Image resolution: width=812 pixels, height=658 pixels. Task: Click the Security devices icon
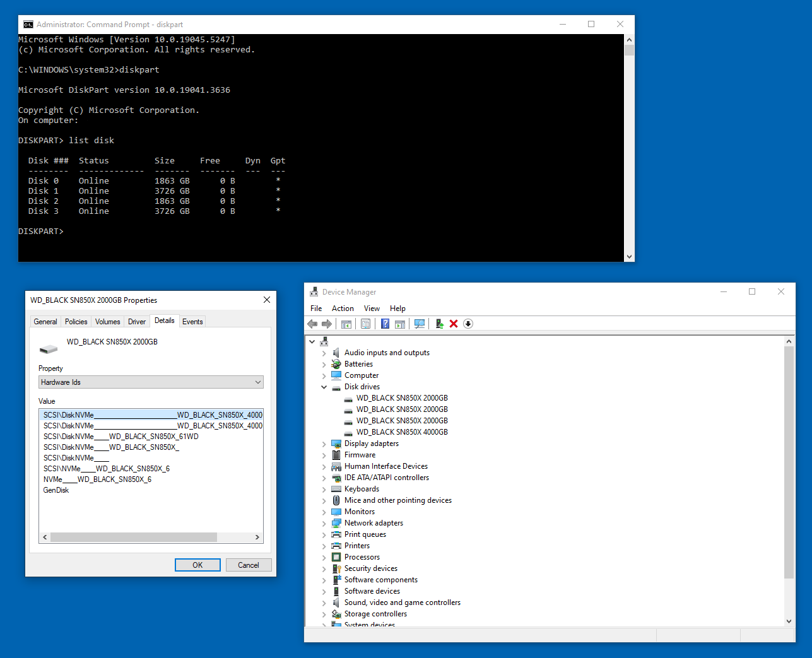pos(336,568)
